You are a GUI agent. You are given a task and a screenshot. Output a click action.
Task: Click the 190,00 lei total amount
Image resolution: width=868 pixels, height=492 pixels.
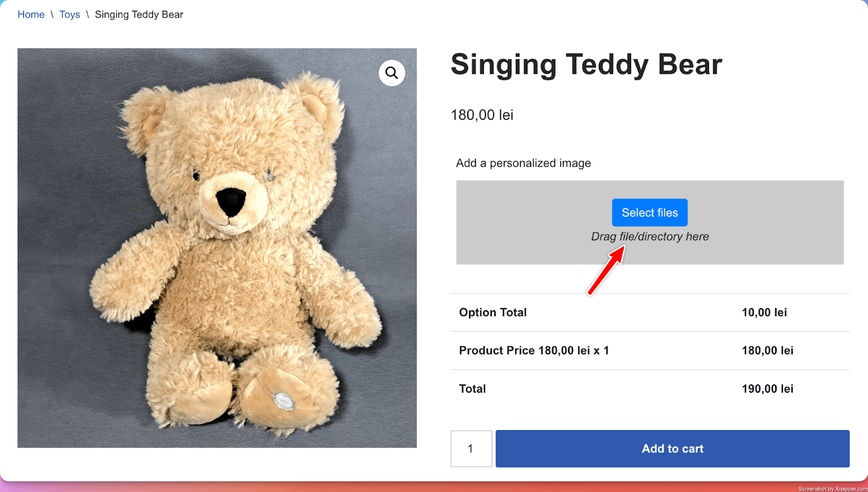pyautogui.click(x=767, y=389)
